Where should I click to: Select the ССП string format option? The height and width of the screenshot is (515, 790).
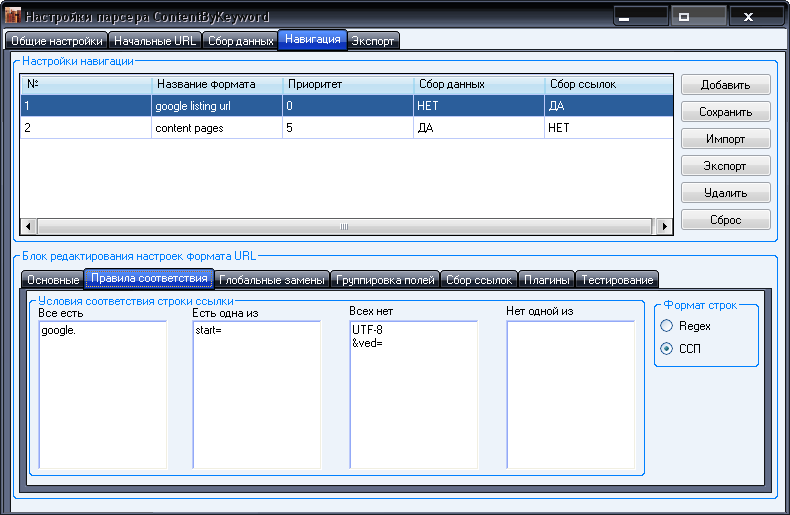coord(667,348)
